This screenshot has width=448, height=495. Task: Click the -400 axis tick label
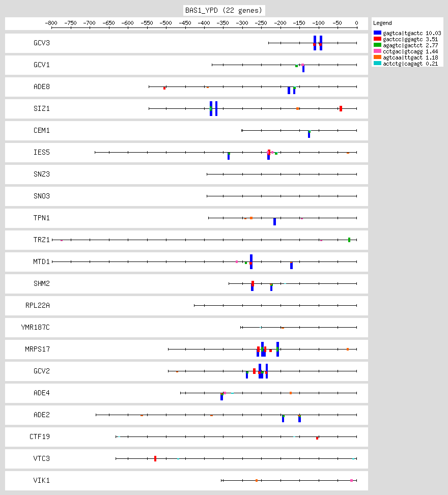click(204, 23)
